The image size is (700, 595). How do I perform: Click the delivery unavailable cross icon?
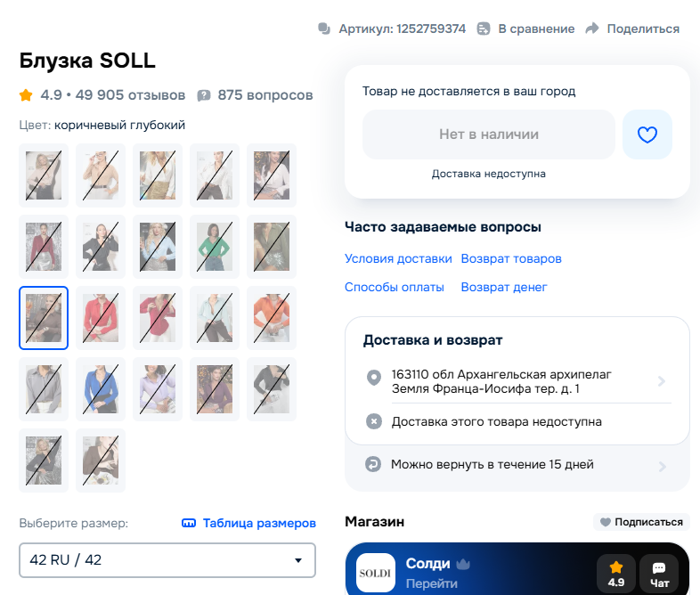tap(374, 421)
